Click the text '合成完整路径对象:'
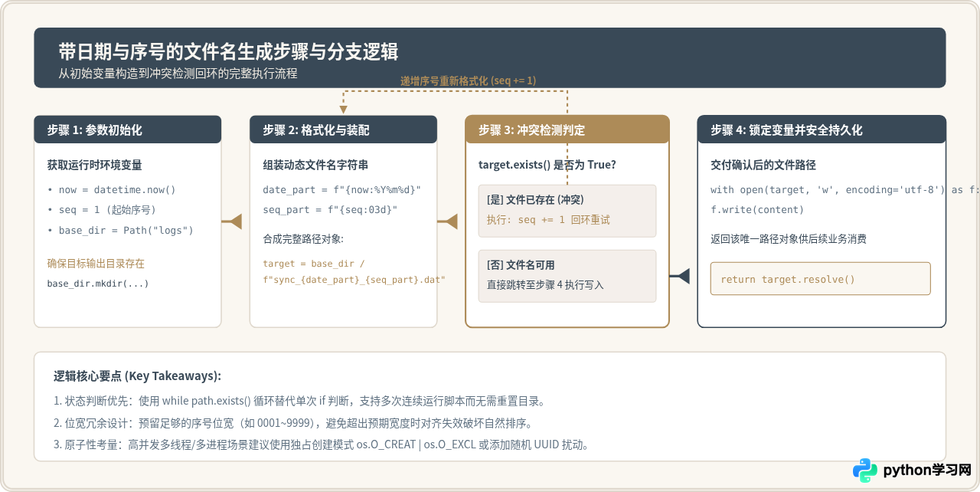This screenshot has width=980, height=492. (x=303, y=238)
